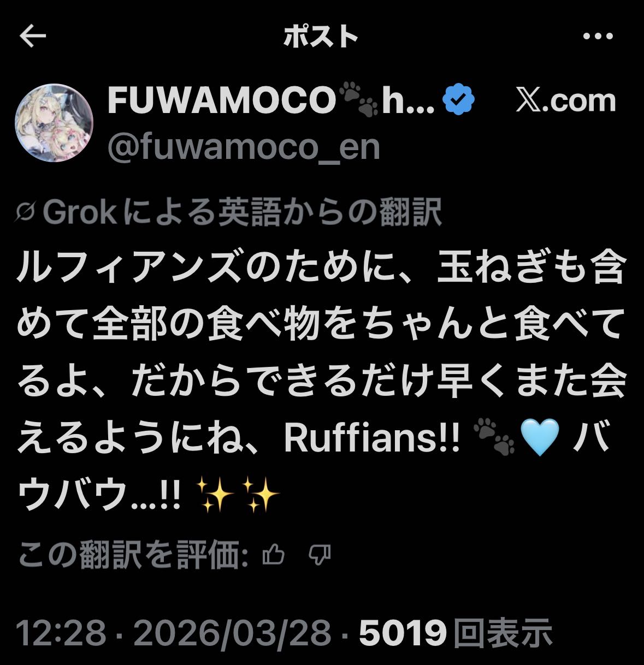Image resolution: width=644 pixels, height=665 pixels.
Task: Open the 12:28 post timestamp
Action: coord(61,633)
